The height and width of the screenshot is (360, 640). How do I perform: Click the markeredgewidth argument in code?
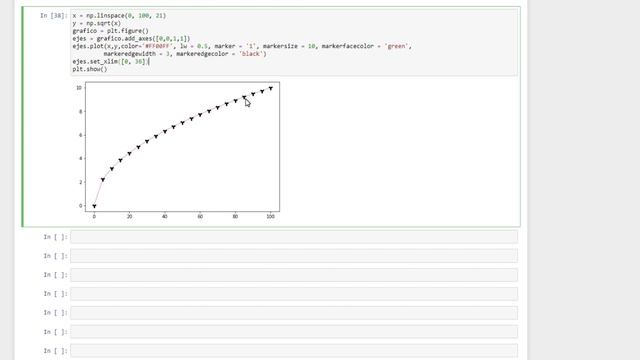point(136,54)
